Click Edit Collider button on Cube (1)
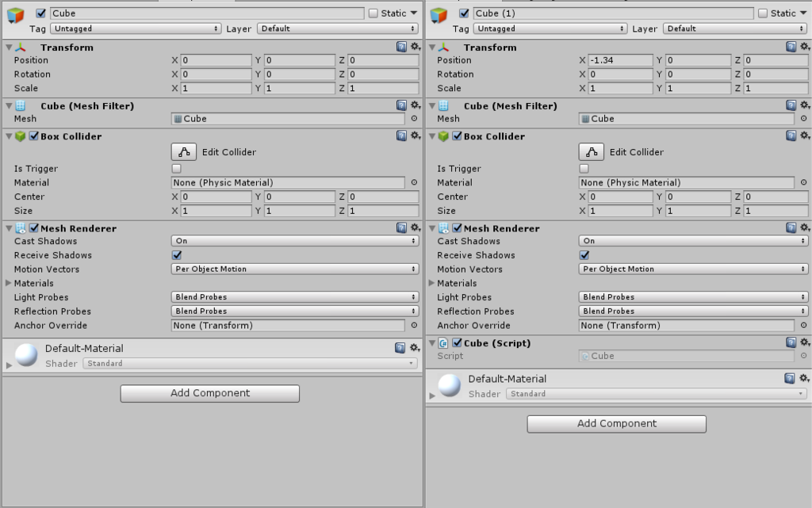Viewport: 812px width, 508px height. click(x=592, y=152)
